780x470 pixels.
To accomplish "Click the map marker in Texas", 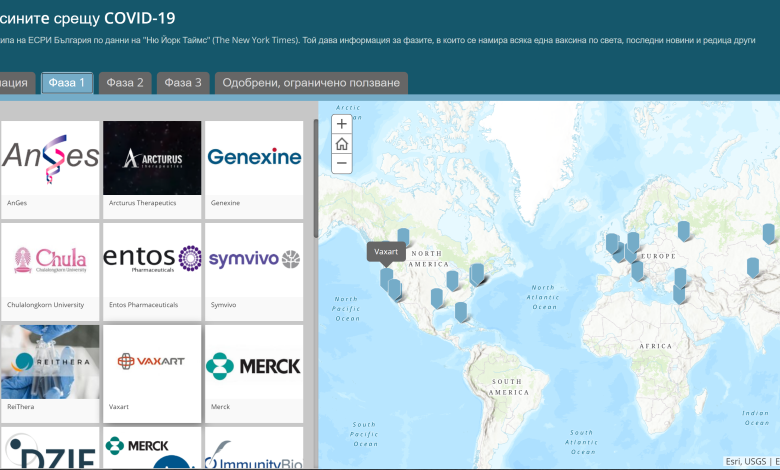I will point(437,298).
